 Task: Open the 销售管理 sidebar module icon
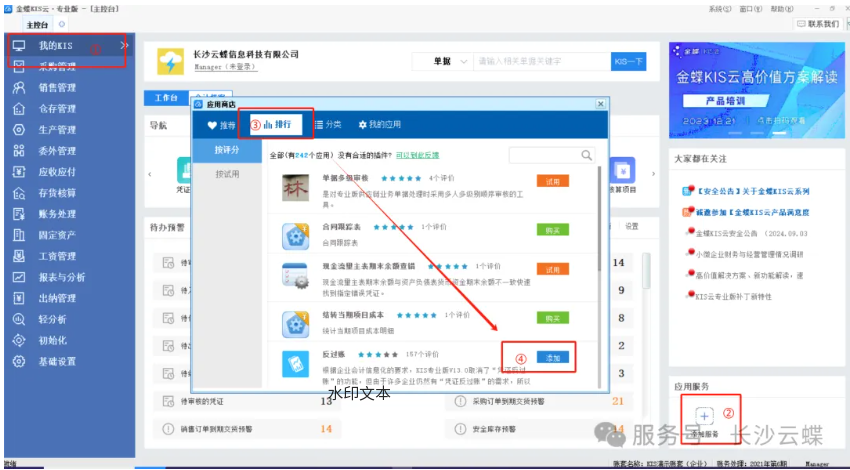click(18, 88)
